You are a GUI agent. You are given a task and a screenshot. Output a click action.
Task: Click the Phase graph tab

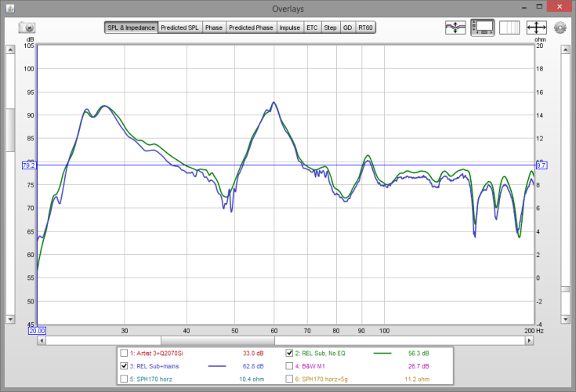tap(214, 27)
